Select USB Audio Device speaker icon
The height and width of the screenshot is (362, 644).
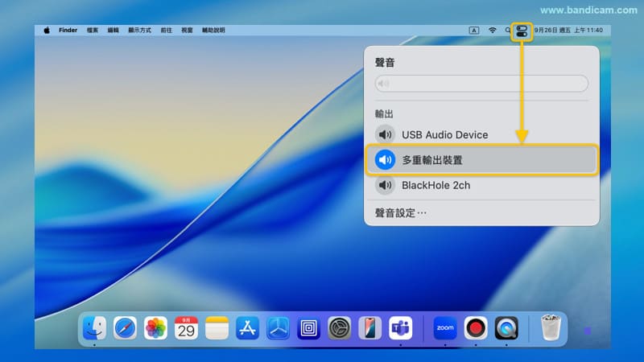click(x=385, y=134)
